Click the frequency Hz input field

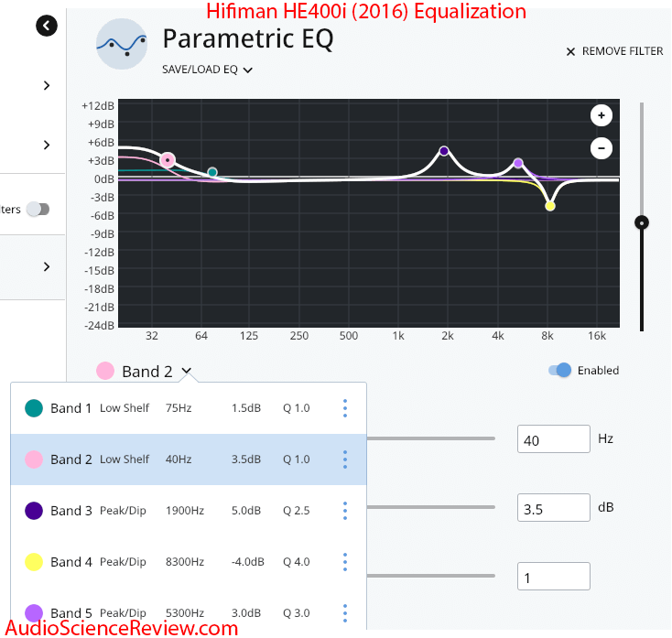coord(554,439)
